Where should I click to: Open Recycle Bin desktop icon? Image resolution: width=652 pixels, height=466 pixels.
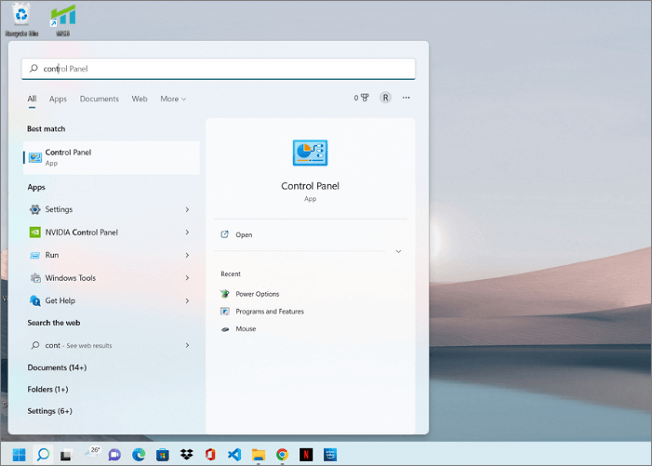pyautogui.click(x=21, y=20)
